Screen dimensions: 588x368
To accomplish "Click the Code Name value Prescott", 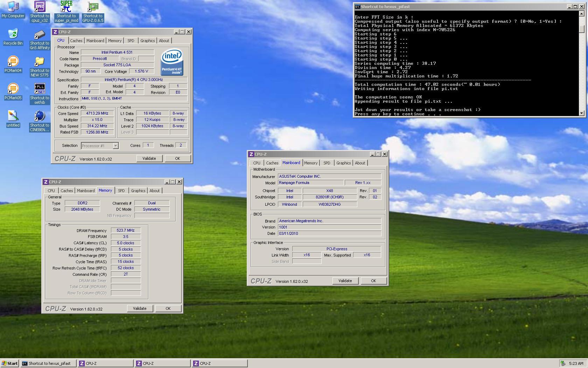I will pos(100,59).
